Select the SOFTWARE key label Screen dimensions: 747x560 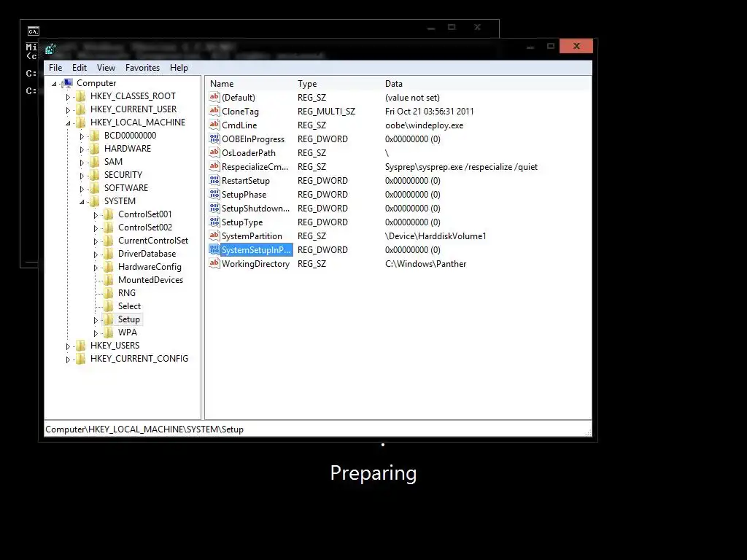click(x=126, y=187)
